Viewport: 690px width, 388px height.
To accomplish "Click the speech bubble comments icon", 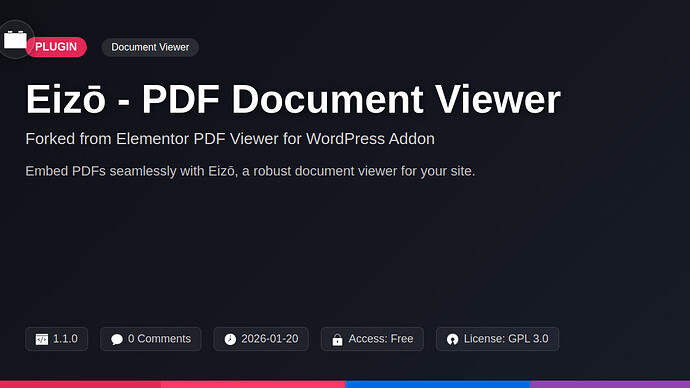I will 117,339.
